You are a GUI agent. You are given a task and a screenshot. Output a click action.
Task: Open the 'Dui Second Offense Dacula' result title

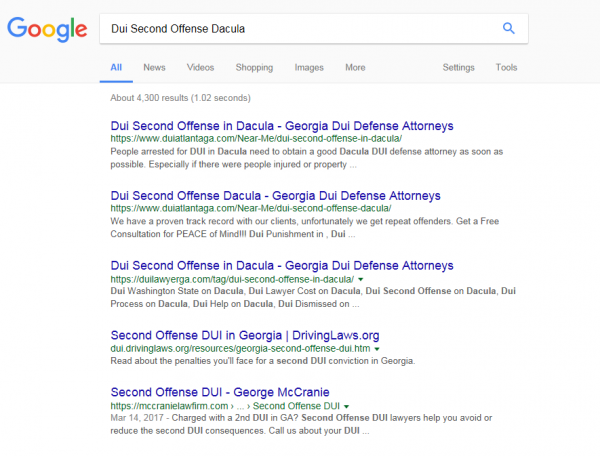coord(275,196)
